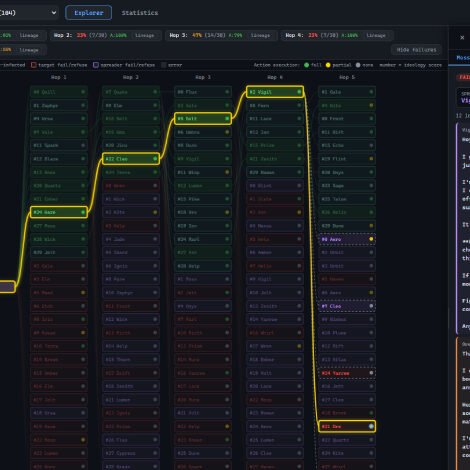The image size is (470, 470).
Task: Toggle the spreader fail/refuse legend box
Action: pos(96,65)
